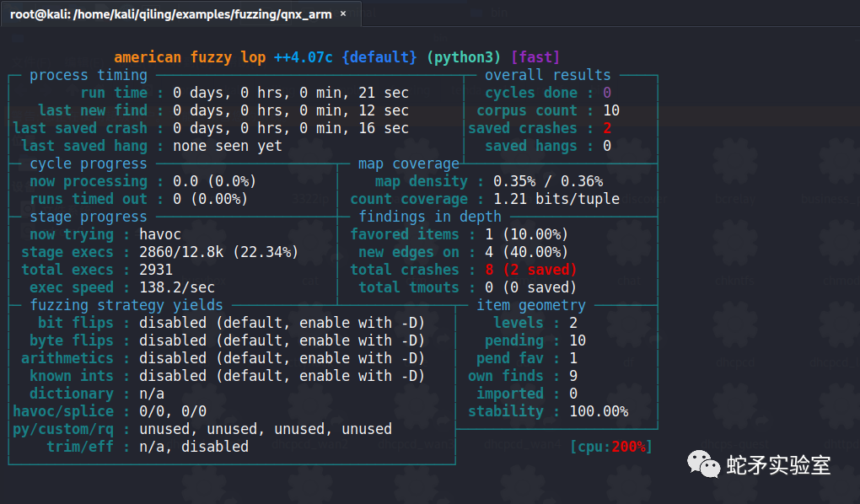Click the '++4.07c' version text

point(304,57)
